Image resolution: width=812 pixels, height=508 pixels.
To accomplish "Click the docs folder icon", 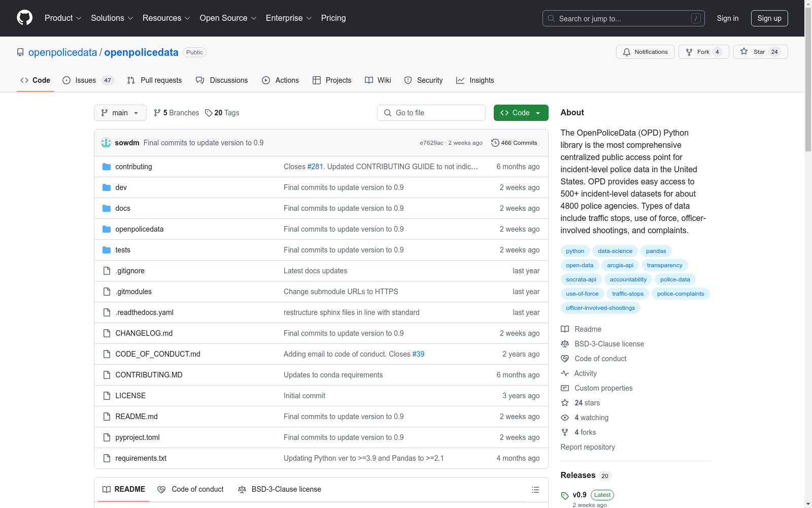I will click(x=107, y=208).
